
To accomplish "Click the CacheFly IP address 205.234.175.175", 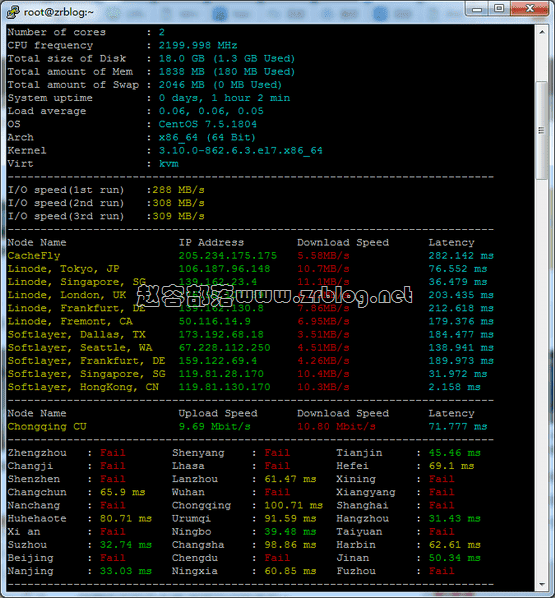I will [x=228, y=256].
